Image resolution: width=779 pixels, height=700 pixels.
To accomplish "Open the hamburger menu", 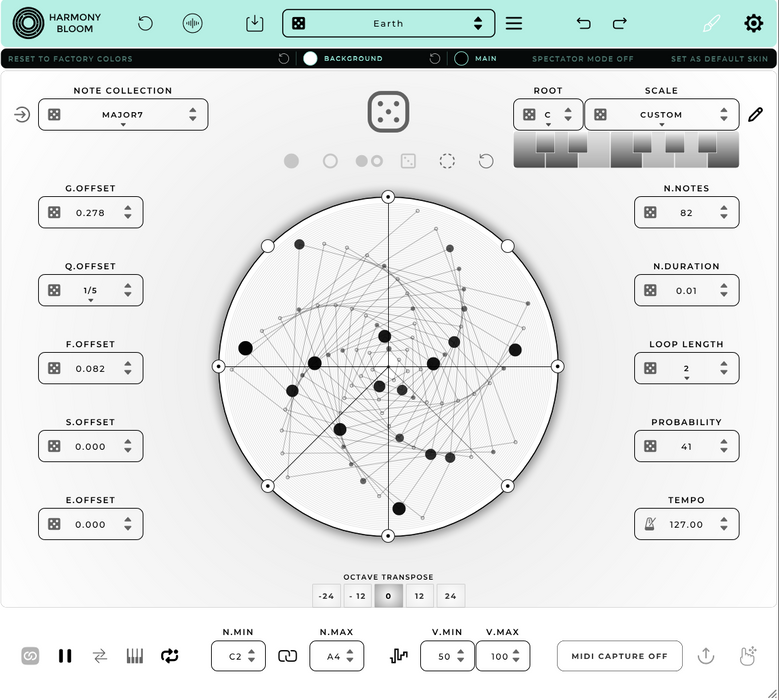I will pyautogui.click(x=514, y=23).
